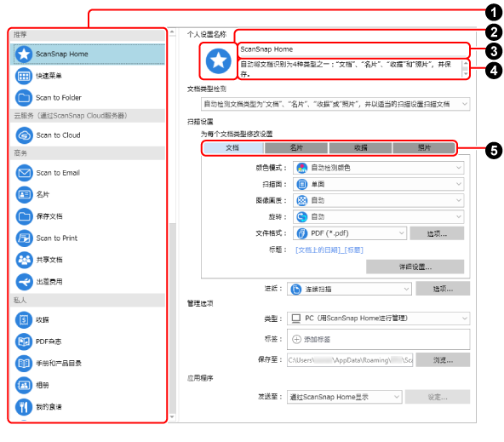Click the 浏览 browse button

pos(443,360)
